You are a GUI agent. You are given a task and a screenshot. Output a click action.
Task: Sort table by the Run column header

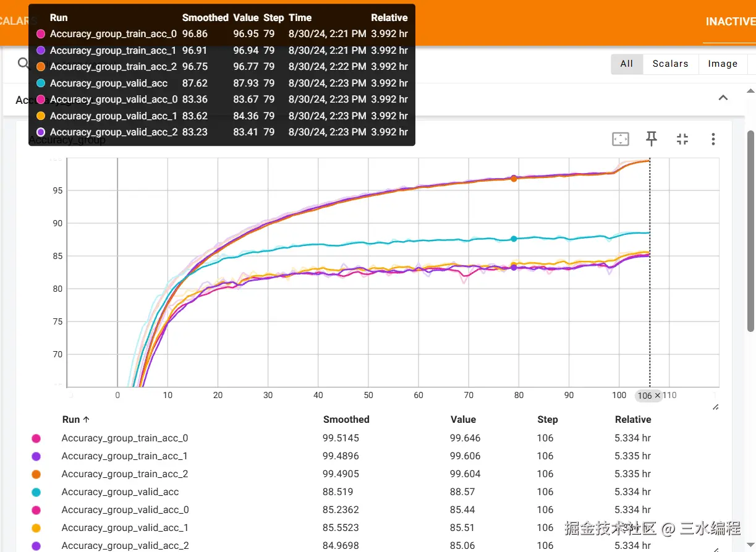pos(76,419)
